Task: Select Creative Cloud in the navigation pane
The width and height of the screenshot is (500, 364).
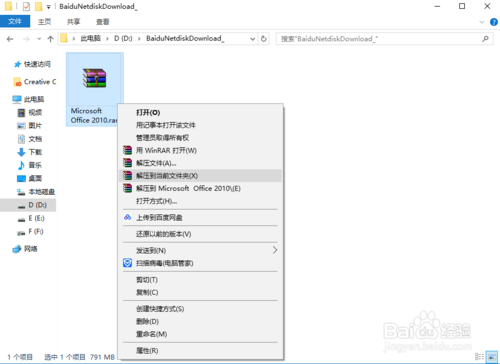Action: coord(35,82)
